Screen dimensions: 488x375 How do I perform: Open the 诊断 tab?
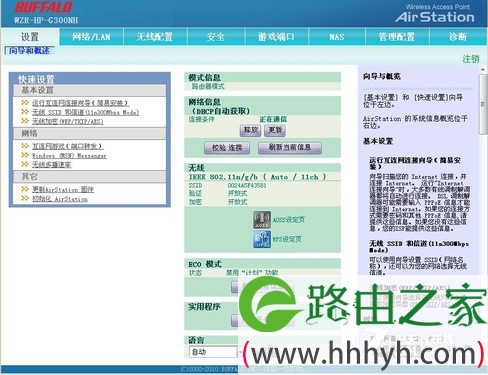458,37
